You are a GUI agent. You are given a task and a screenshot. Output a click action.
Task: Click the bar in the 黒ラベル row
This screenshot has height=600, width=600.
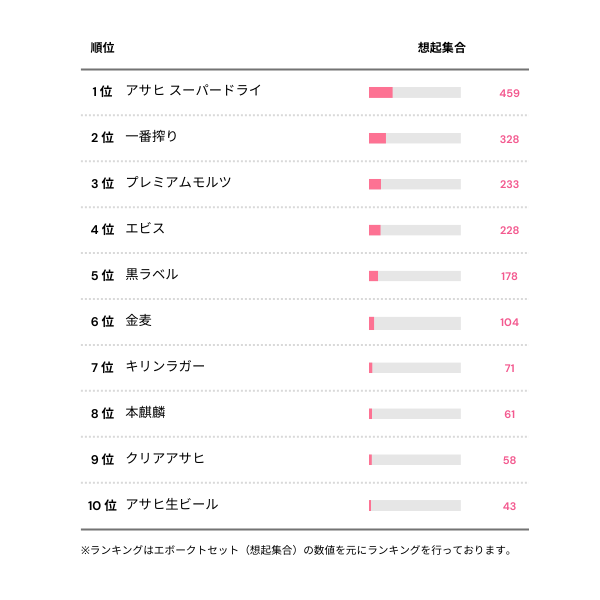(414, 276)
